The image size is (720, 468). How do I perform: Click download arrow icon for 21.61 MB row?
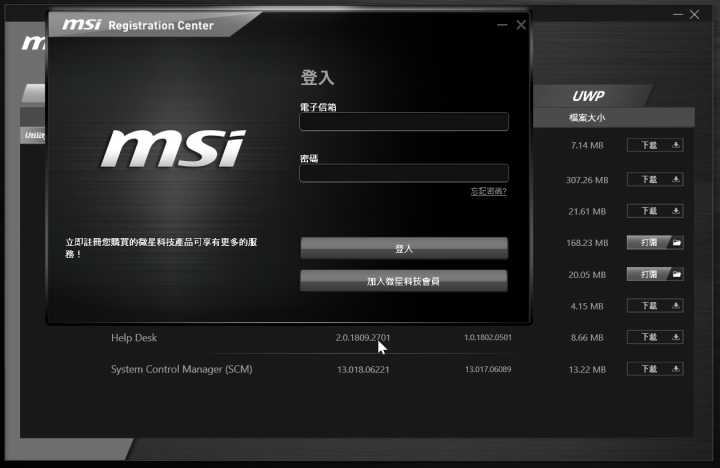(675, 211)
